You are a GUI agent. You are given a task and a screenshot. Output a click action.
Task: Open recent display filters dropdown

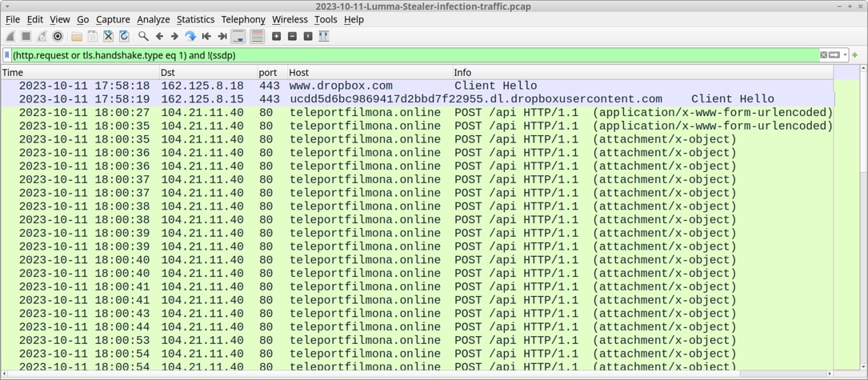click(x=846, y=55)
